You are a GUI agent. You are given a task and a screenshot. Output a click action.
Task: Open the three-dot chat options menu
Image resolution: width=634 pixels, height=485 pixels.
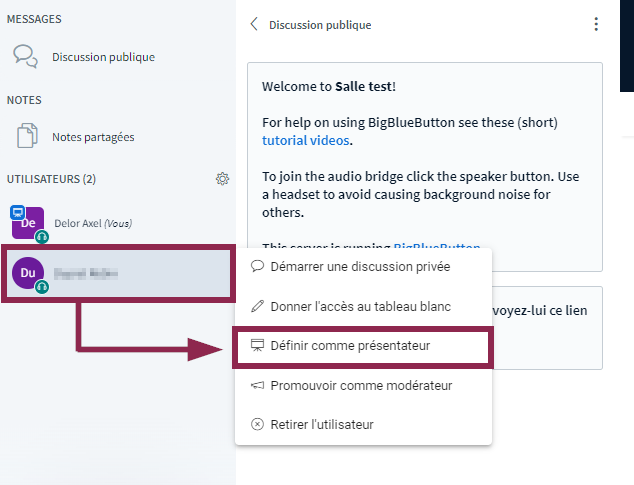(596, 24)
